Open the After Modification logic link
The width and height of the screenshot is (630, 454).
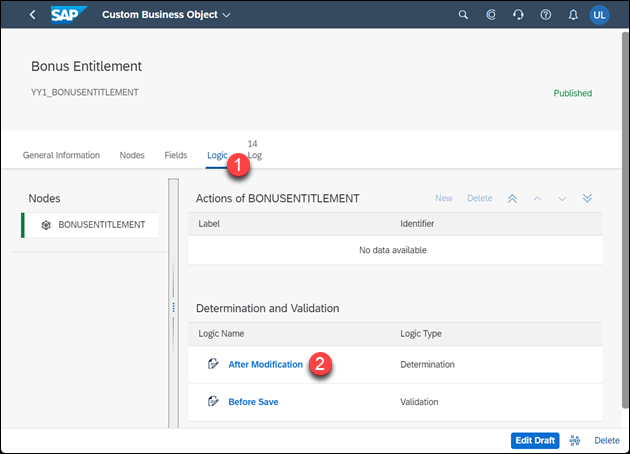[265, 364]
